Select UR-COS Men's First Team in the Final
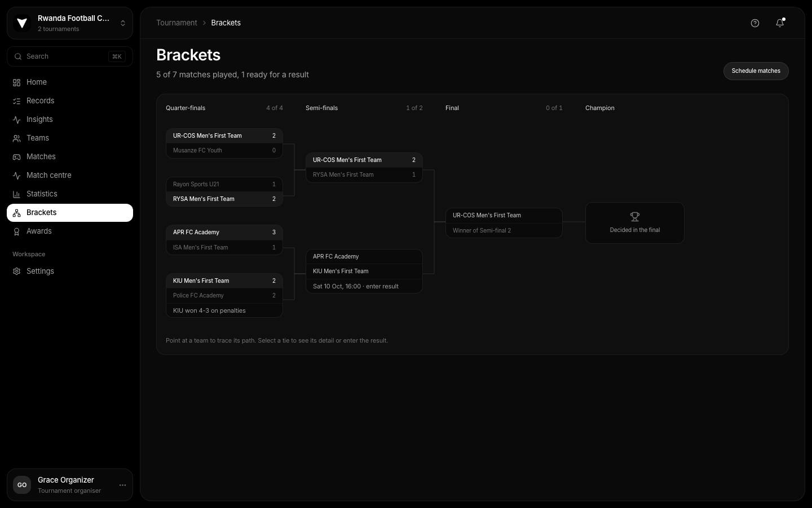This screenshot has width=812, height=508. tap(504, 216)
